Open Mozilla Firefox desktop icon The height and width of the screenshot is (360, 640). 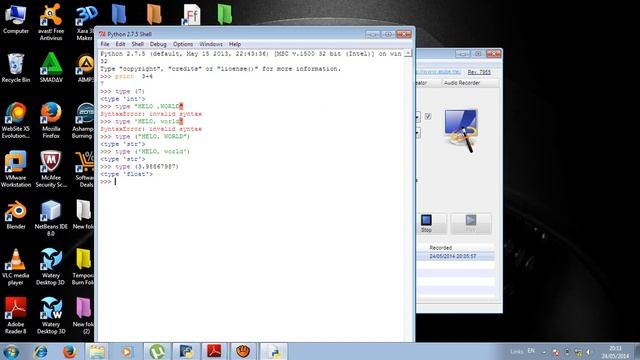(51, 120)
